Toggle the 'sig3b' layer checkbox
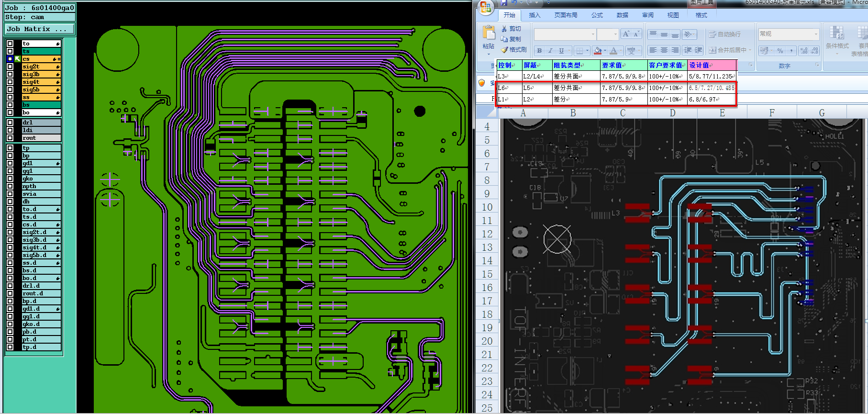 pyautogui.click(x=10, y=74)
